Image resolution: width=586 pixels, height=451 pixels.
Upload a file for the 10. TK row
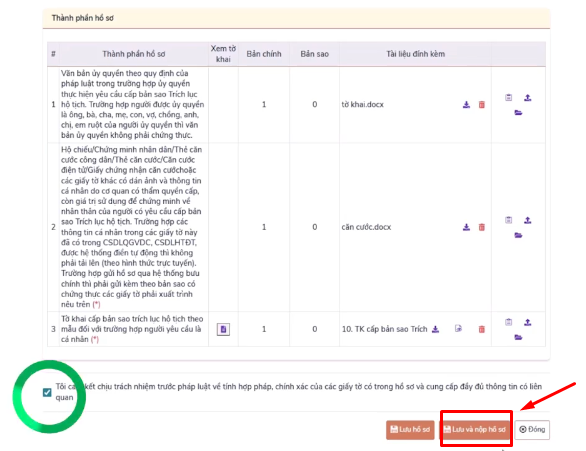(527, 322)
